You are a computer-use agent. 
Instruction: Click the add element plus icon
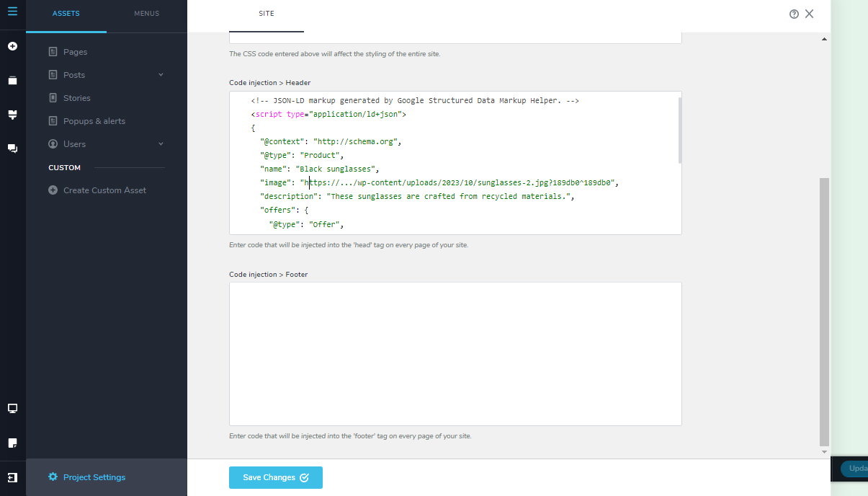pyautogui.click(x=12, y=46)
